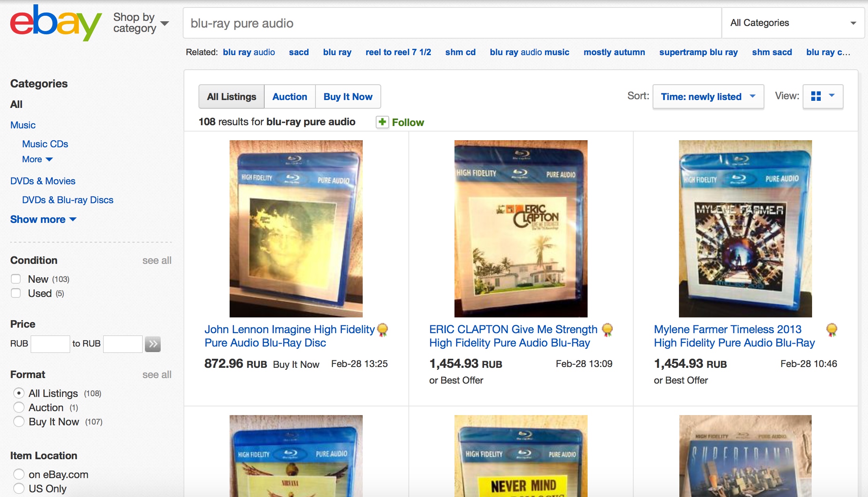
Task: Select the Auction format radio button
Action: click(x=19, y=408)
